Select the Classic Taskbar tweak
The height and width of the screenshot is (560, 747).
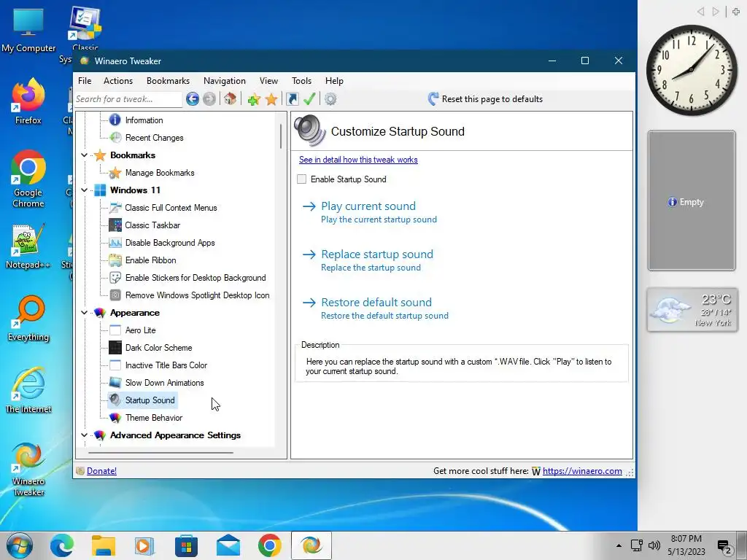(x=152, y=225)
